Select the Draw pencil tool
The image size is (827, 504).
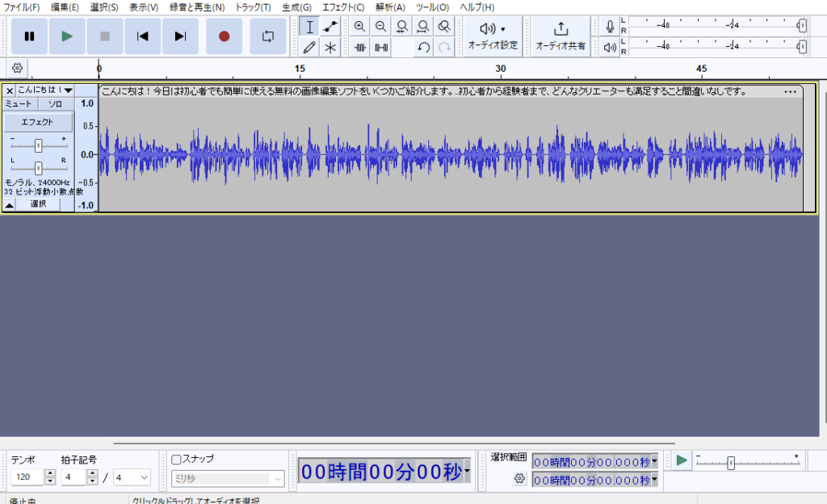[309, 48]
